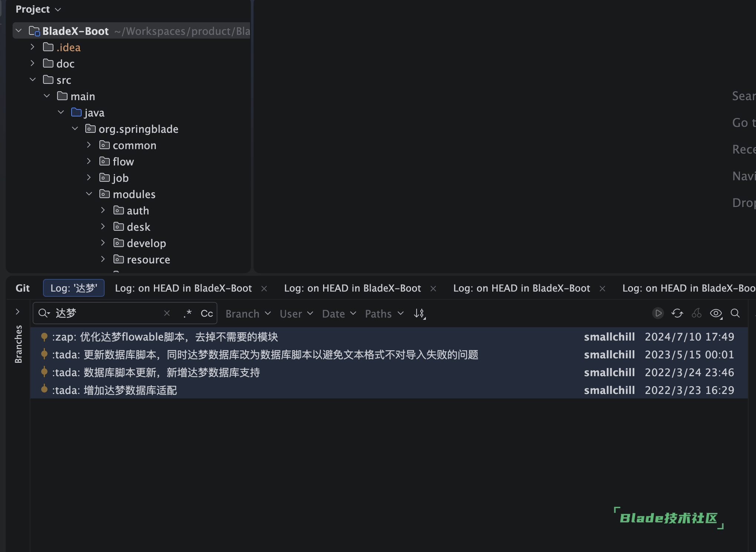Open the Date filter dropdown

tap(339, 314)
